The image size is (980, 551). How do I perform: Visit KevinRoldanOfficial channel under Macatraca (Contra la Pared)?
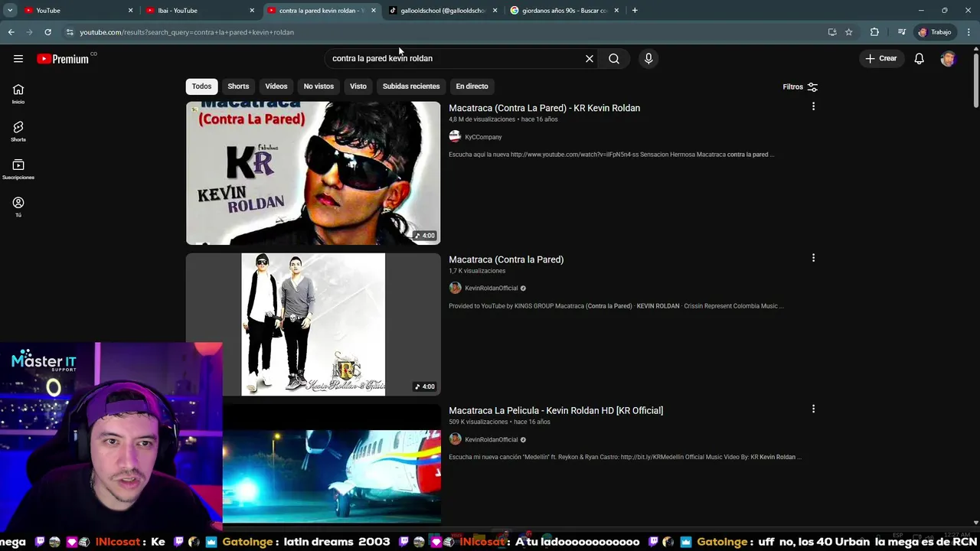tap(492, 289)
